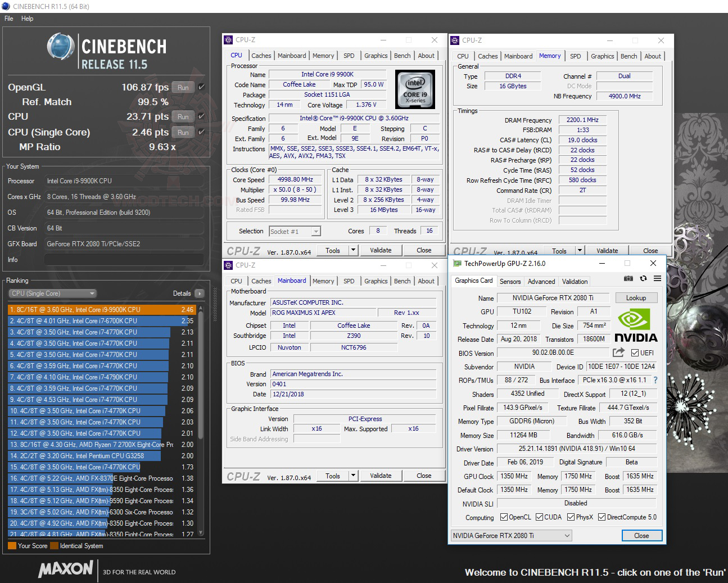Click the Info input field in Your System
This screenshot has height=583, width=728.
[124, 260]
